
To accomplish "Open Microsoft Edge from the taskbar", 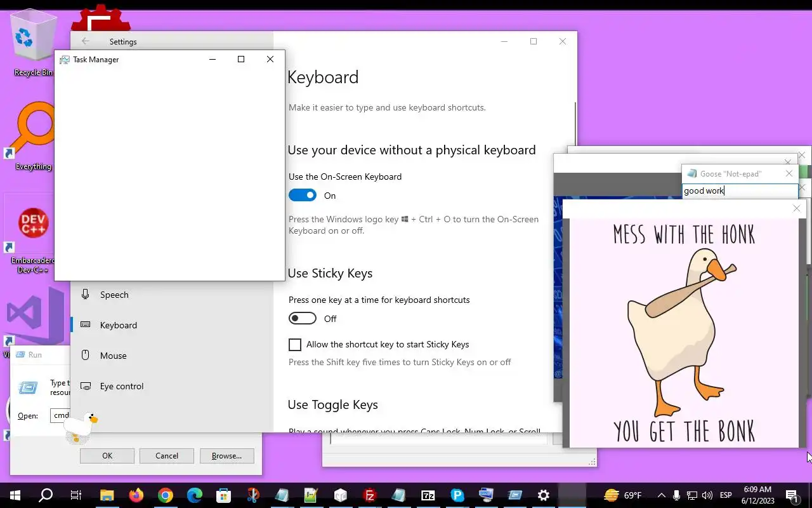I will (x=194, y=495).
